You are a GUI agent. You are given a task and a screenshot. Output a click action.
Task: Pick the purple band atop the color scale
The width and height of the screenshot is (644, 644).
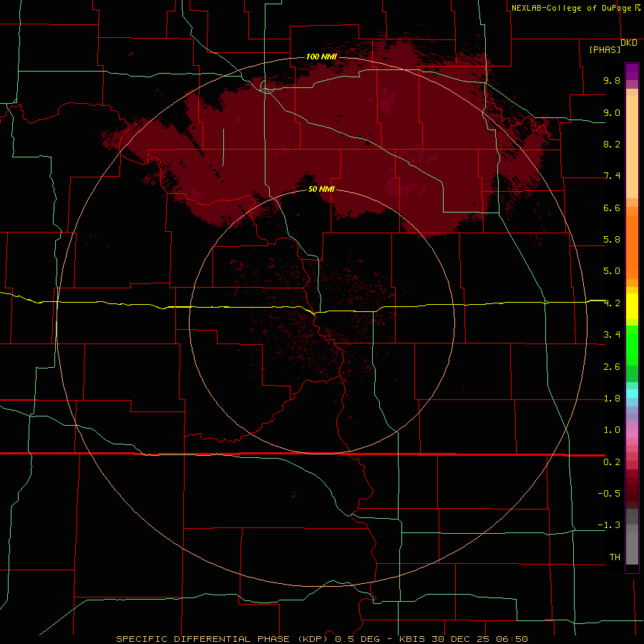632,72
